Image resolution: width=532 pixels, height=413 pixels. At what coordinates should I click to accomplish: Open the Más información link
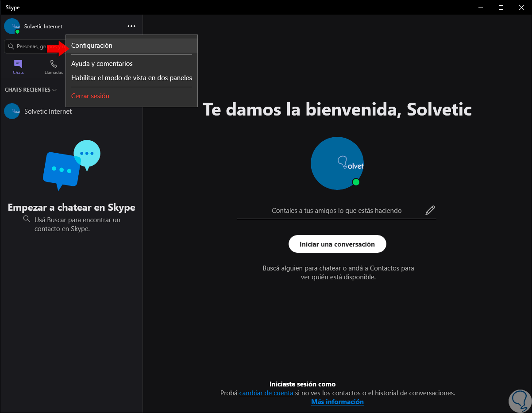337,402
